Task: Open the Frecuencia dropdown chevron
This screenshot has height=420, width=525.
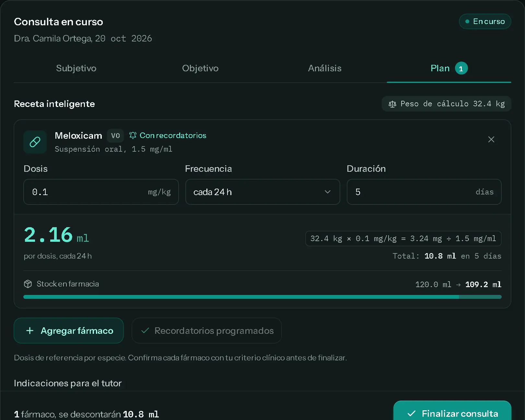Action: (x=328, y=192)
